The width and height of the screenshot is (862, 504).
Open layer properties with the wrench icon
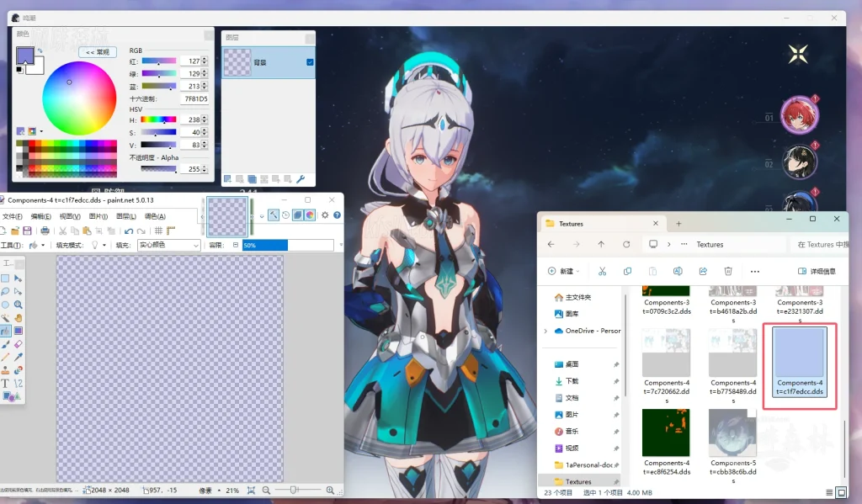point(301,178)
